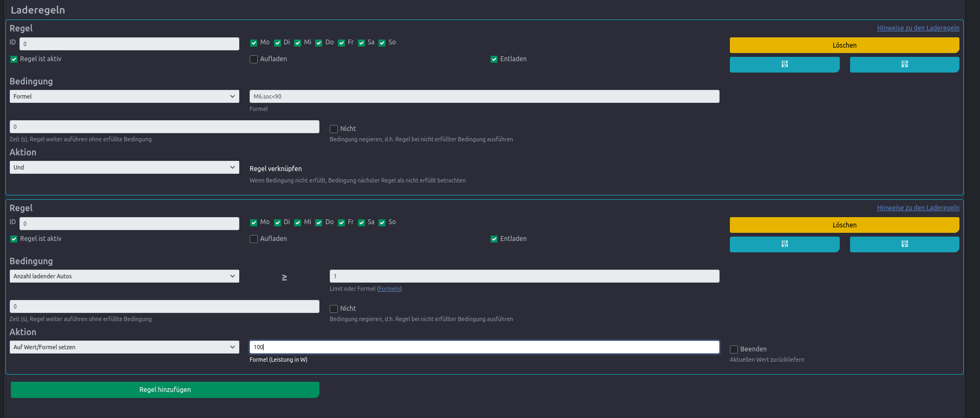Viewport: 980px width, 418px height.
Task: Click the green 'Regel hinzufügen' button
Action: [x=165, y=390]
